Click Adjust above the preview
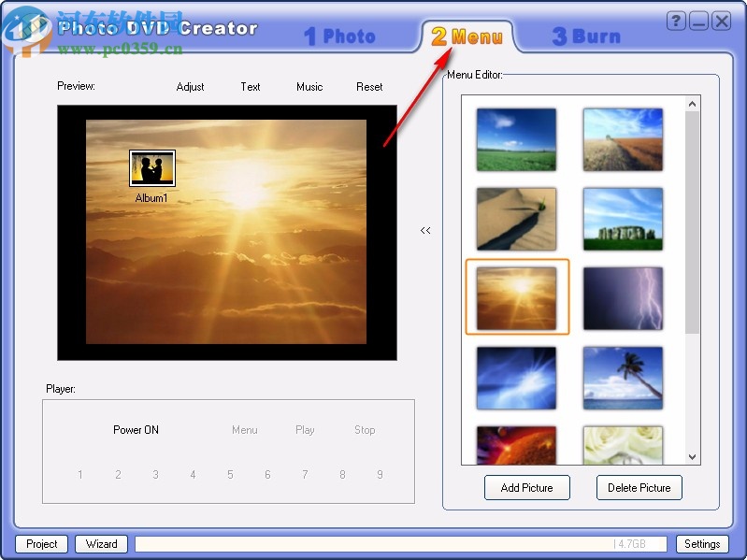This screenshot has height=560, width=747. point(190,87)
